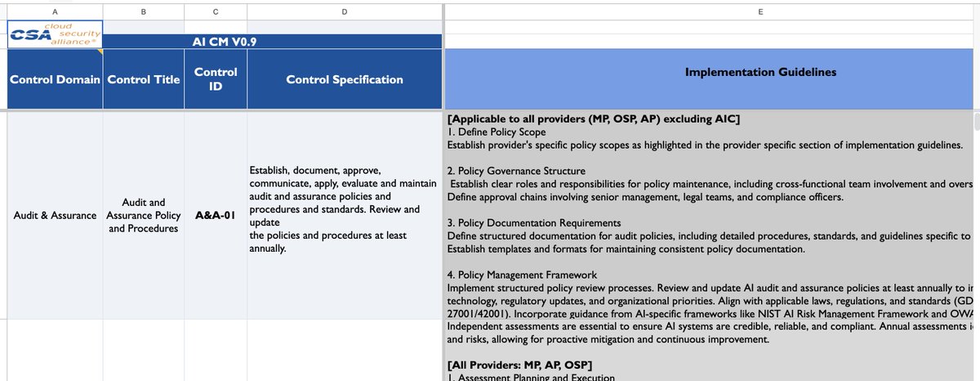Click the CSA cloud security alliance logo

click(x=54, y=35)
